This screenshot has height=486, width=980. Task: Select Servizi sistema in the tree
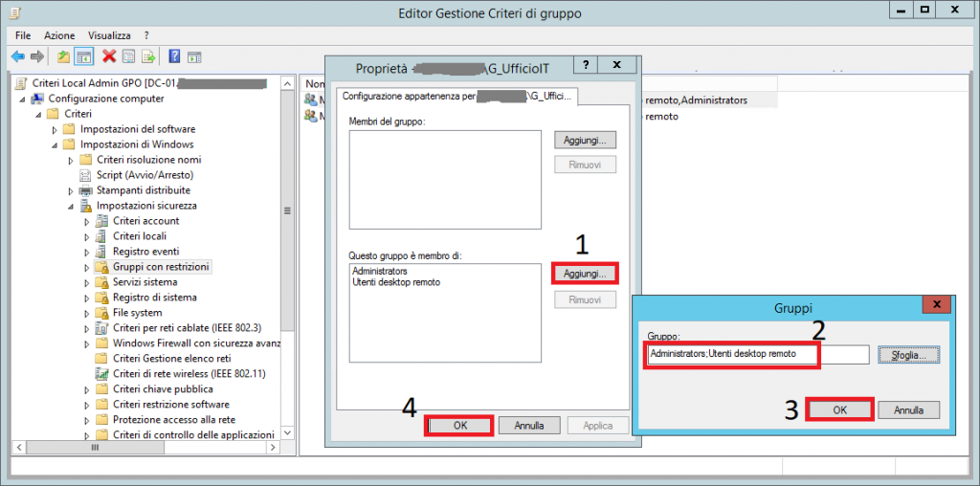pos(145,282)
